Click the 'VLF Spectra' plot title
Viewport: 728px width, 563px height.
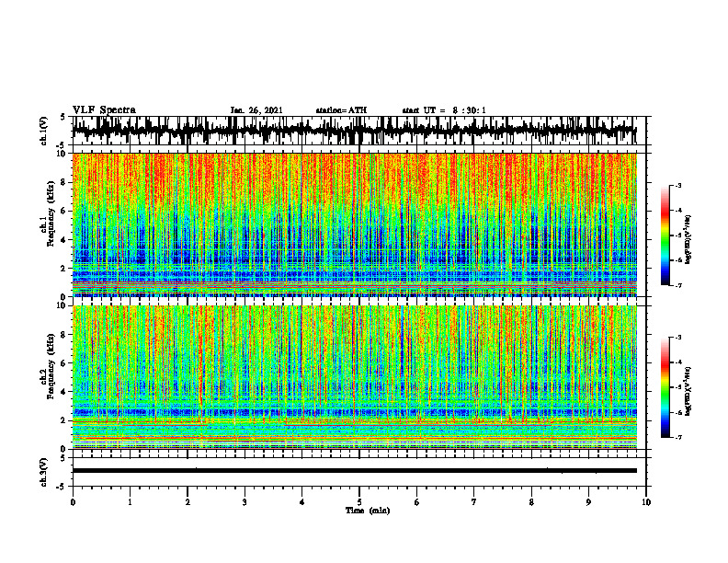point(104,110)
